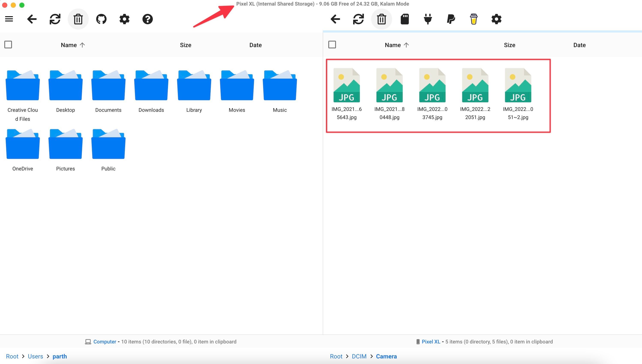Navigate to Users via the breadcrumb
The height and width of the screenshot is (364, 642).
tap(35, 356)
